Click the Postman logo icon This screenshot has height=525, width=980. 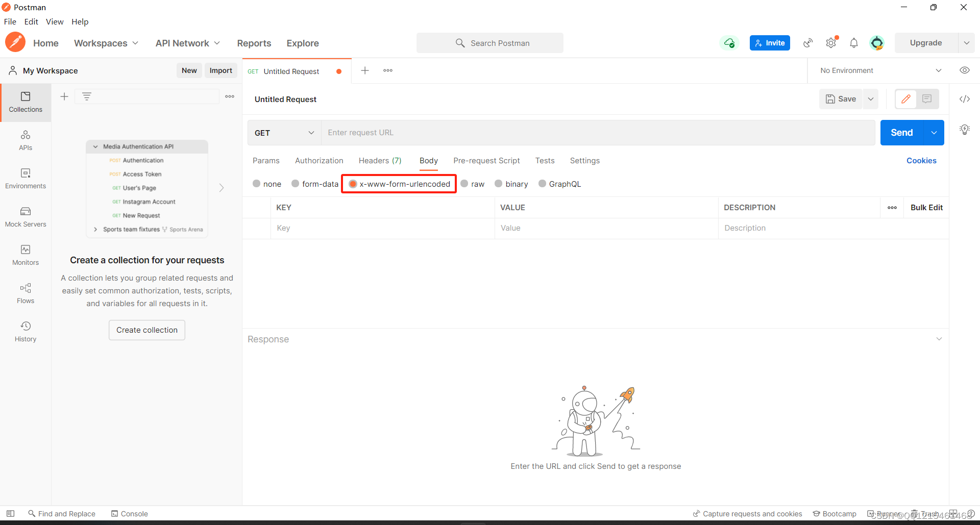click(x=15, y=42)
